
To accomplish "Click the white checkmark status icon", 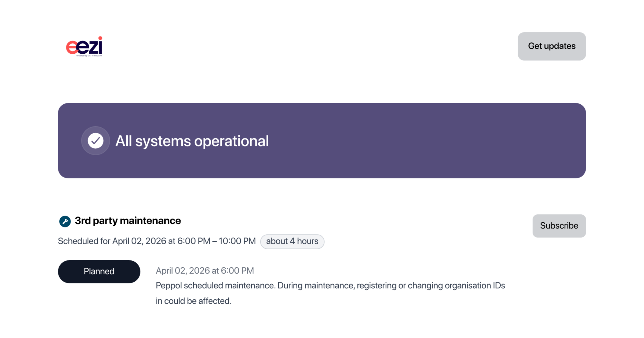I will [96, 141].
